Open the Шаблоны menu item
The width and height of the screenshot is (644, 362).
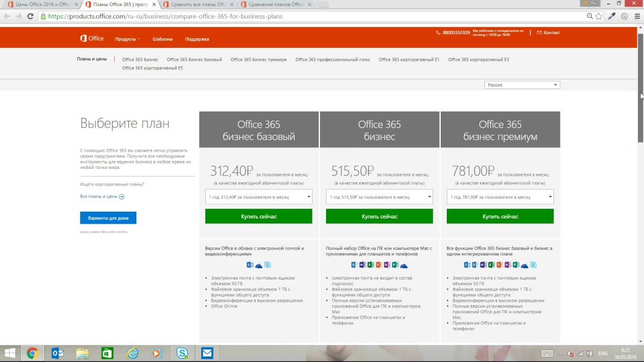click(163, 39)
